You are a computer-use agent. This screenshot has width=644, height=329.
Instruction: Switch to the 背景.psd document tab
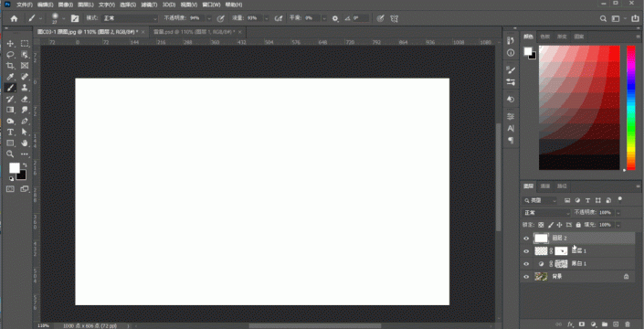(x=196, y=32)
